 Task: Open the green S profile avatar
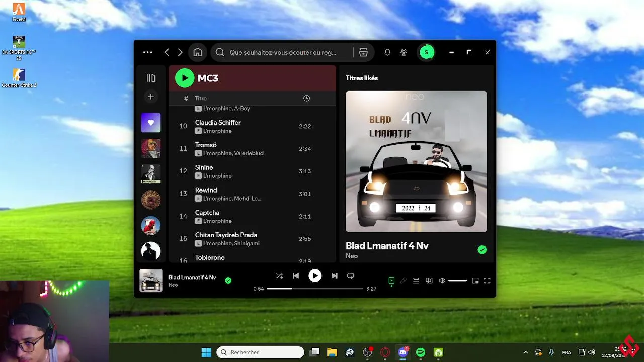coord(427,52)
